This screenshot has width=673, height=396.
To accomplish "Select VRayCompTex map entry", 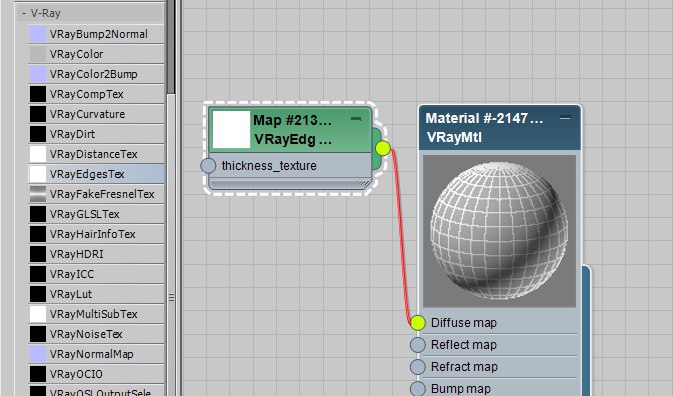I will click(96, 94).
